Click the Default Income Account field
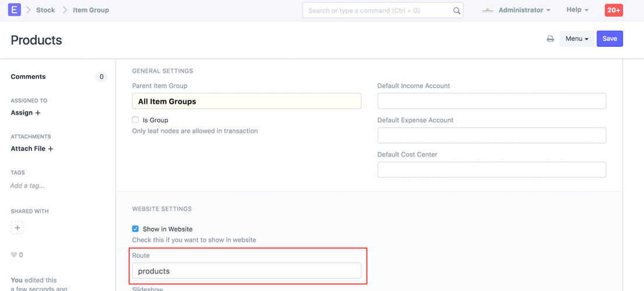 tap(492, 101)
